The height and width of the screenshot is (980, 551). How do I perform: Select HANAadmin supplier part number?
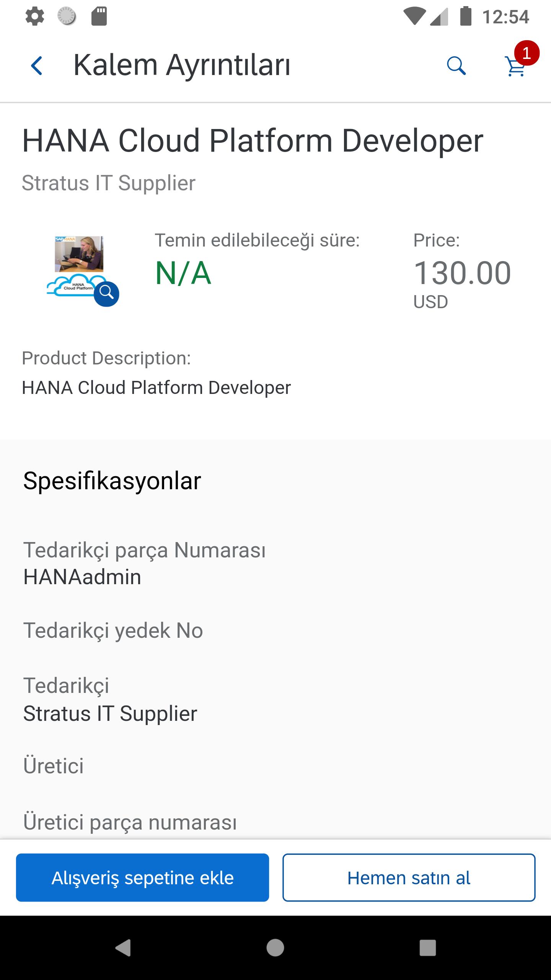coord(82,577)
